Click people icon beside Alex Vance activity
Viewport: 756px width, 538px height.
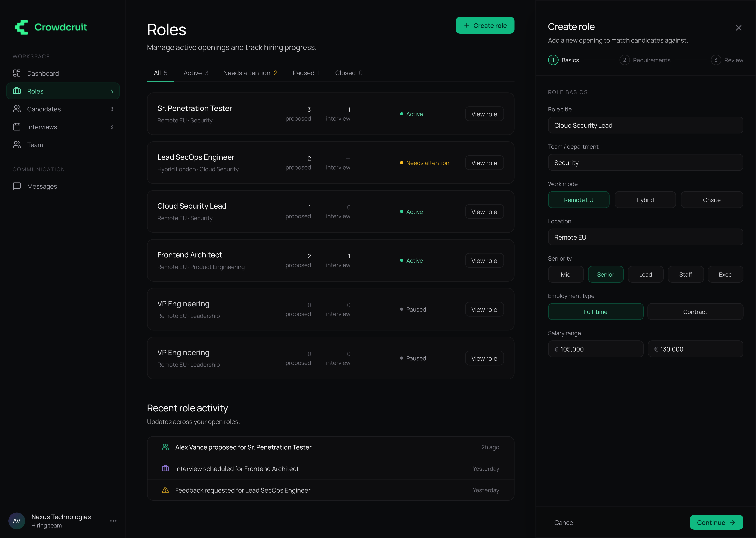coord(165,447)
